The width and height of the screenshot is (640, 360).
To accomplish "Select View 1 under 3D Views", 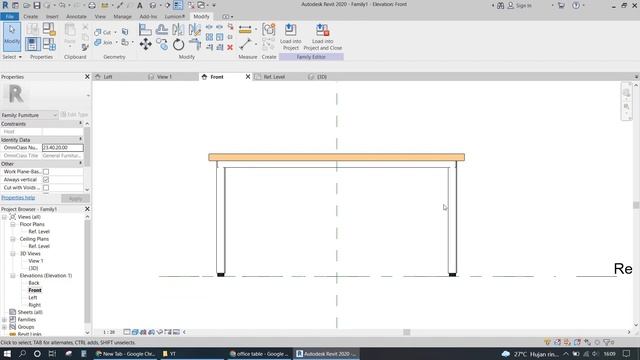I will [36, 261].
